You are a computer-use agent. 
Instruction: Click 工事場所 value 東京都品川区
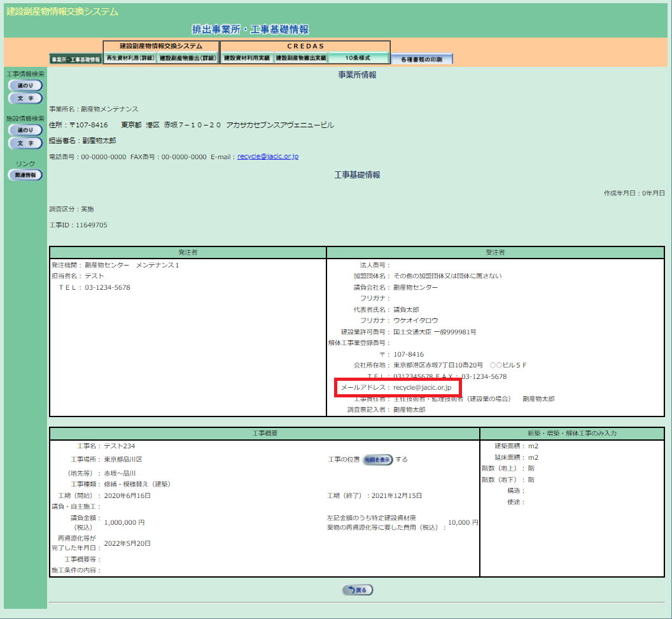tap(123, 459)
